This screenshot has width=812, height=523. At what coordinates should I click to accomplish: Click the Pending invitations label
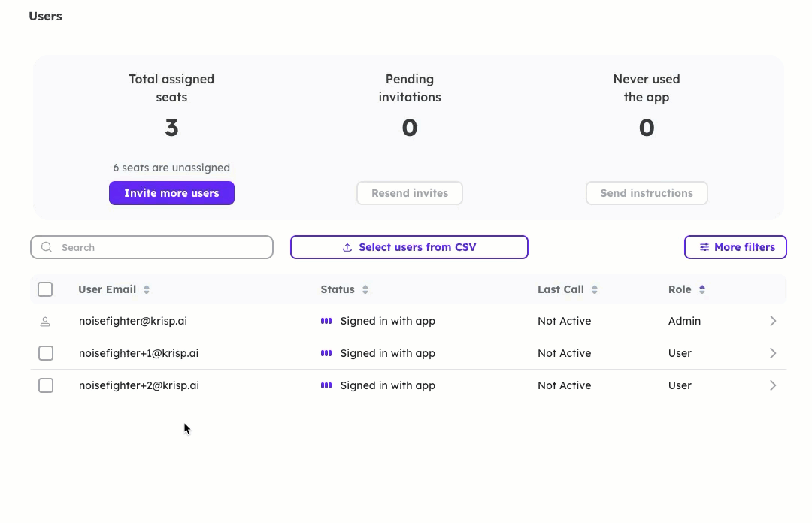pyautogui.click(x=410, y=88)
